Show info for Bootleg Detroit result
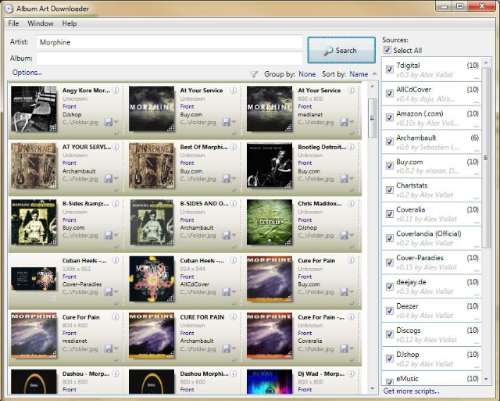Screen dimensions: 500x401 pyautogui.click(x=352, y=147)
